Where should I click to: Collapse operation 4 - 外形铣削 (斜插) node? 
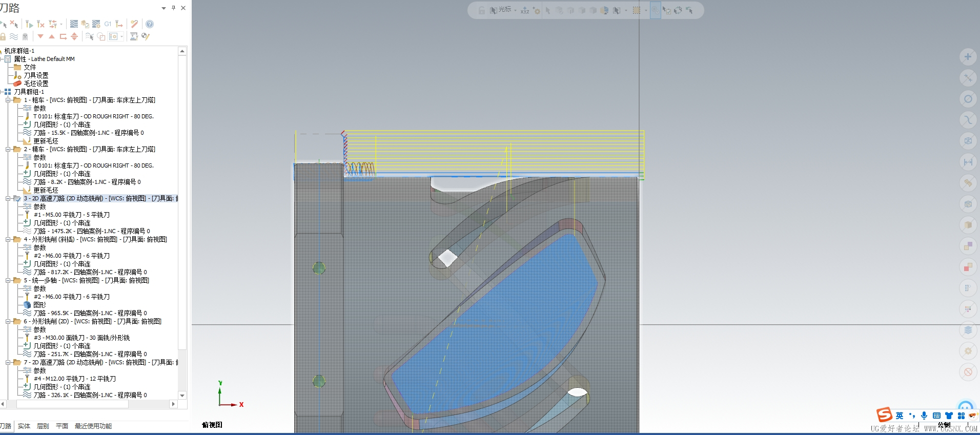click(8, 239)
